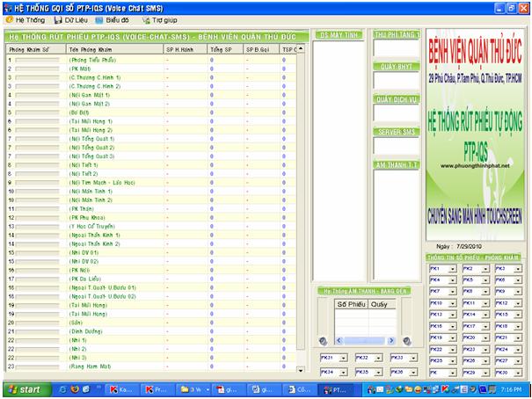The image size is (532, 399).
Task: Click the left round icon below Số Phiếu grid
Action: pyautogui.click(x=323, y=341)
